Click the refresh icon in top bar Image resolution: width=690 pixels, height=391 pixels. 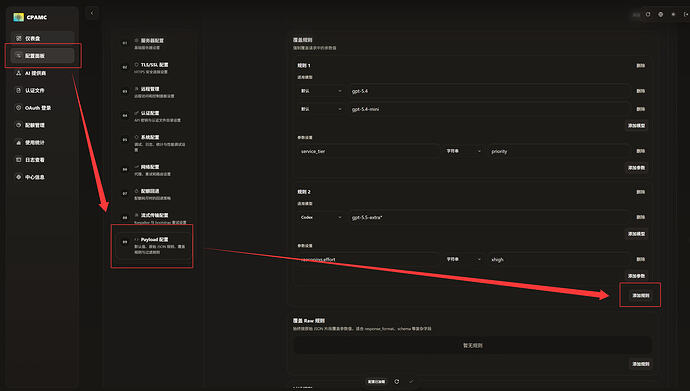click(x=648, y=15)
